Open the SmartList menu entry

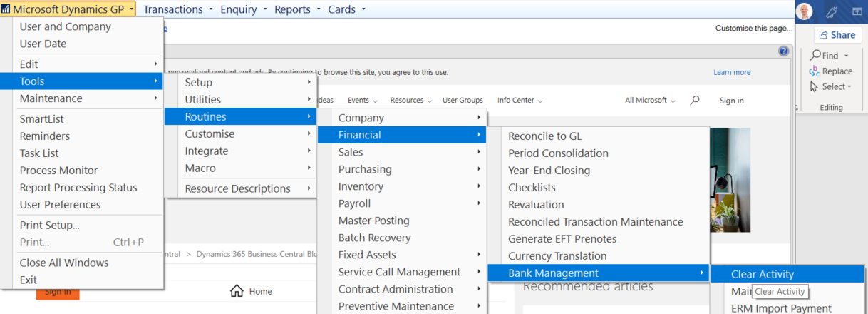[41, 119]
